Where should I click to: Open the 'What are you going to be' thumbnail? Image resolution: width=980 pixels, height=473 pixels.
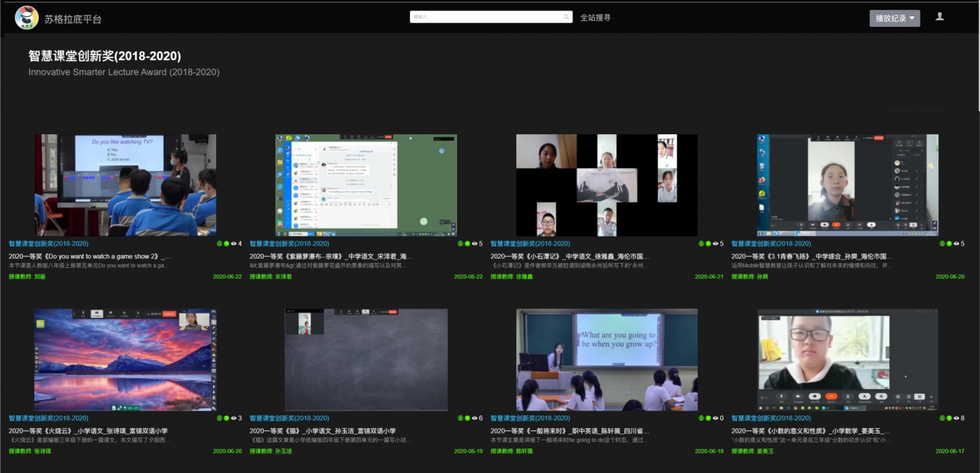point(606,360)
